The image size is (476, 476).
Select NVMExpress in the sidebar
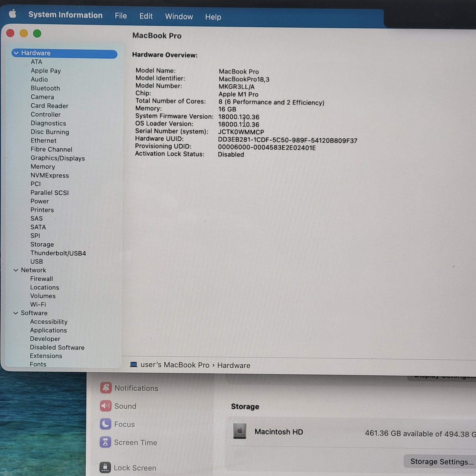click(x=50, y=175)
